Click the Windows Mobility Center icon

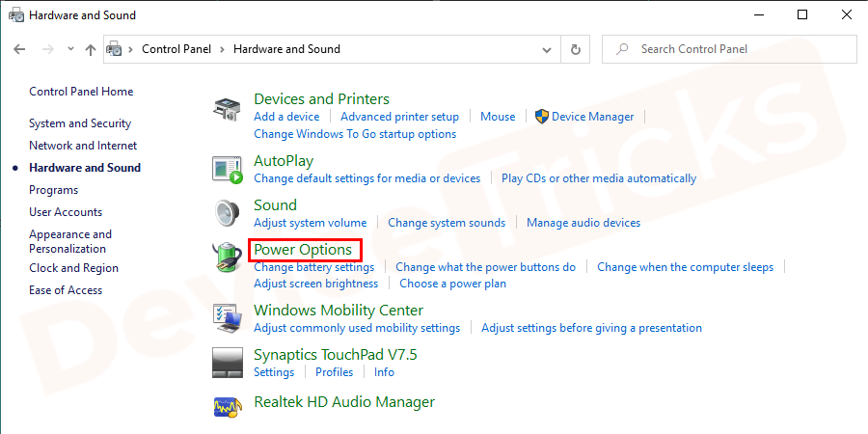[228, 318]
